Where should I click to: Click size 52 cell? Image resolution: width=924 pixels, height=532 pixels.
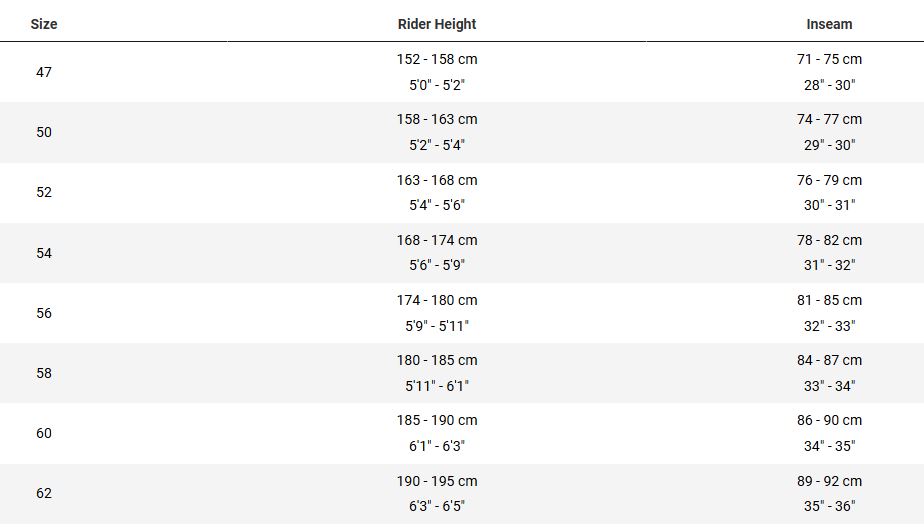click(x=44, y=192)
